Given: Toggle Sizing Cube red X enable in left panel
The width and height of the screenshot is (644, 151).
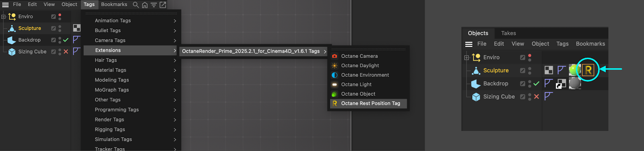Looking at the screenshot, I should 66,52.
